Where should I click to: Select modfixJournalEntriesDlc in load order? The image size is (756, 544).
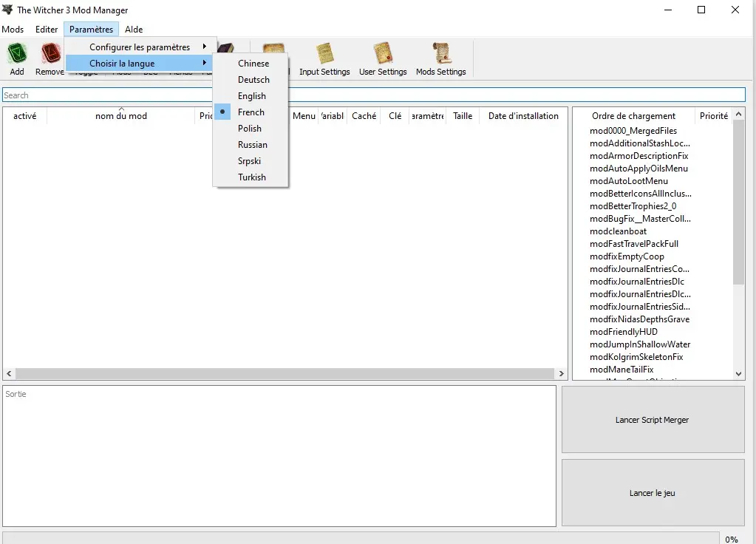pos(636,281)
